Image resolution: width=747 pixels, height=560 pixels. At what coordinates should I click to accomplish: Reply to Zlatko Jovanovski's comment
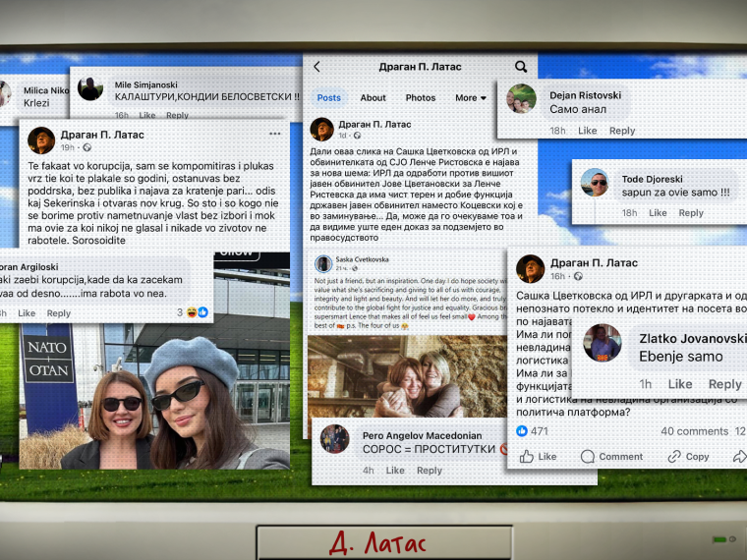[724, 384]
